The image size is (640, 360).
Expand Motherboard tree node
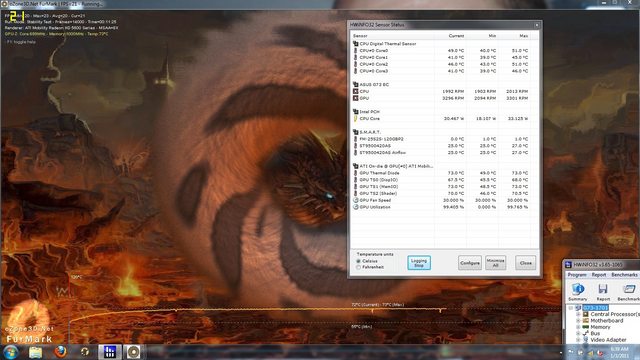(578, 321)
